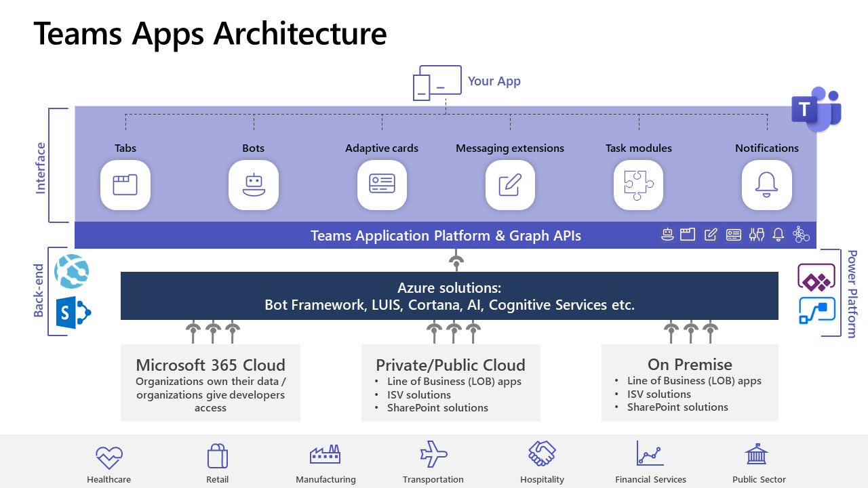Click the Azure solutions heading text
The image size is (868, 488).
[449, 287]
